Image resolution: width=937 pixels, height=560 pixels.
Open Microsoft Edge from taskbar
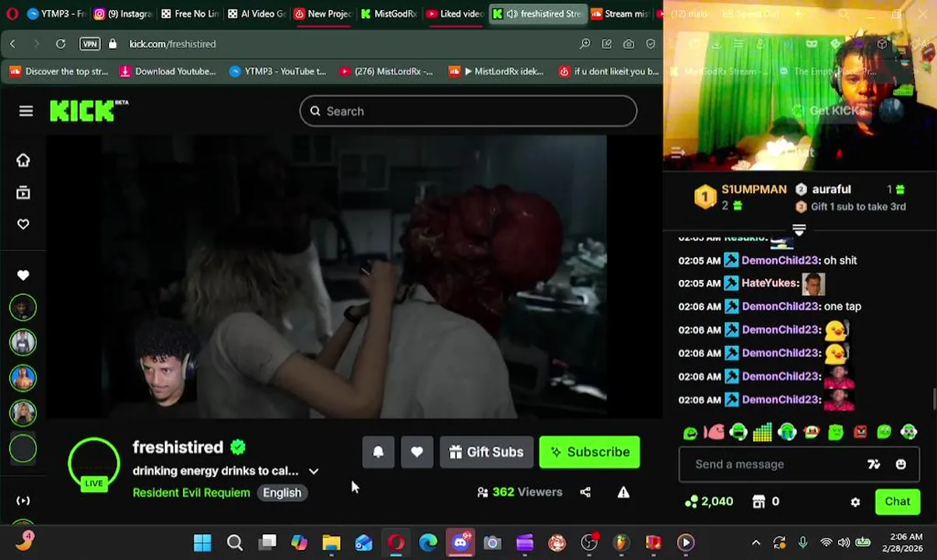pos(428,543)
